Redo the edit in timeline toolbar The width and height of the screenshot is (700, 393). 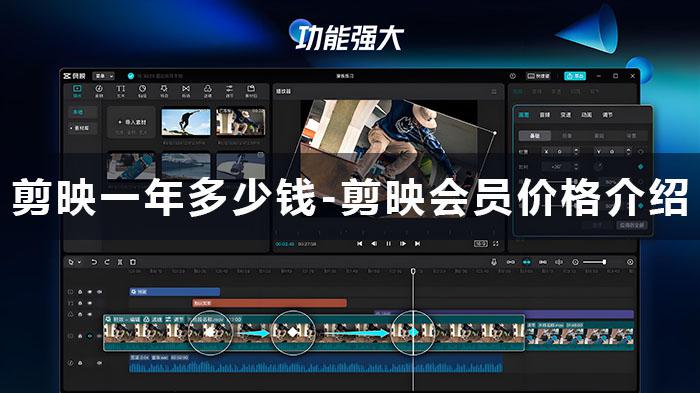107,262
